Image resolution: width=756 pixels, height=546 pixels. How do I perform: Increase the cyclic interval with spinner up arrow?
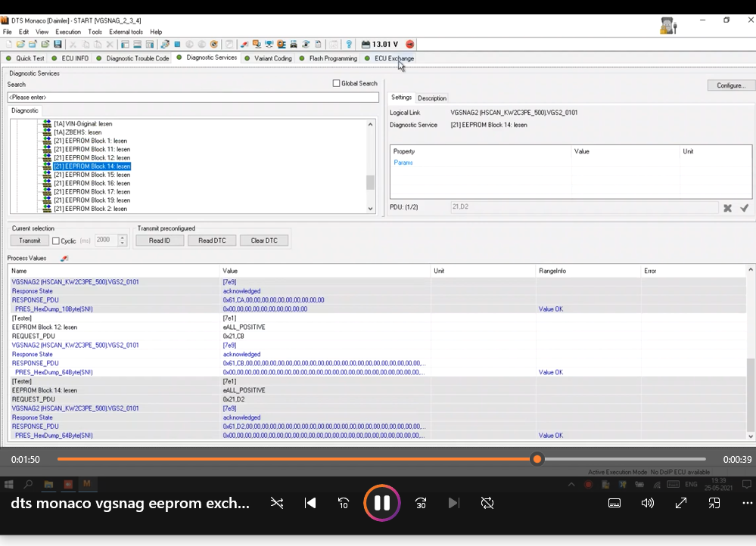(123, 237)
